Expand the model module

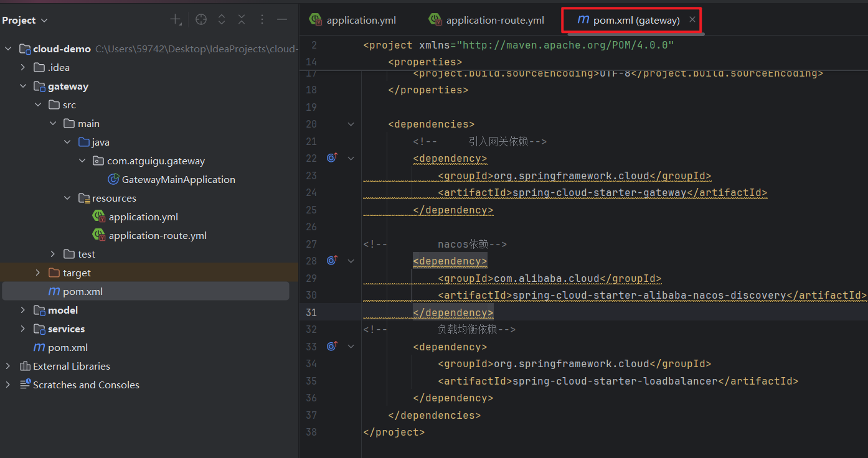tap(23, 310)
